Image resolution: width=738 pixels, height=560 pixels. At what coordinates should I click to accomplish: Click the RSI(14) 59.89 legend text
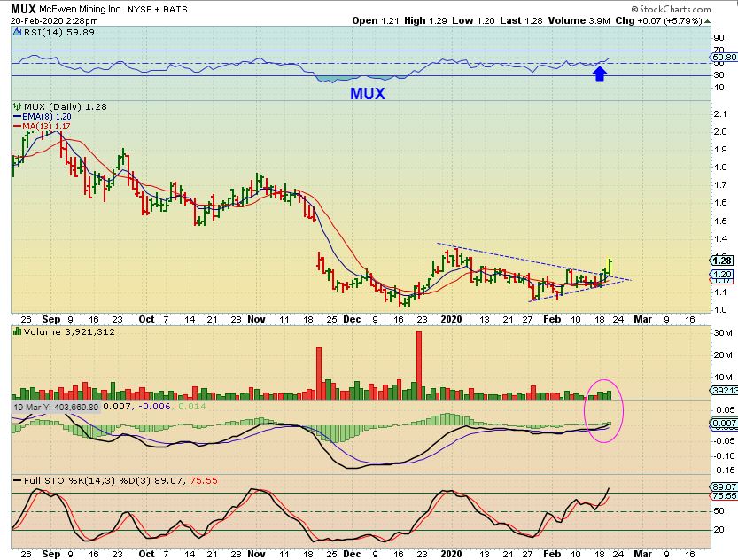[58, 33]
